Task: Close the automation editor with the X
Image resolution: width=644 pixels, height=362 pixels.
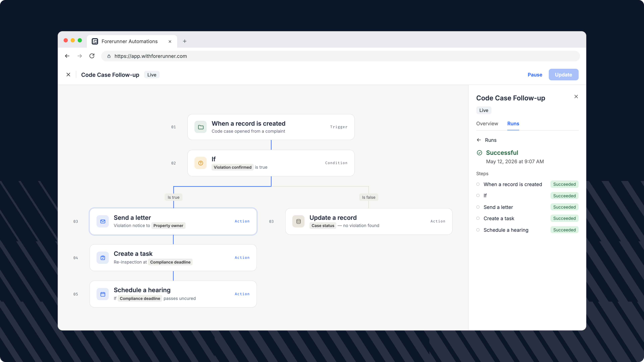Action: [68, 75]
